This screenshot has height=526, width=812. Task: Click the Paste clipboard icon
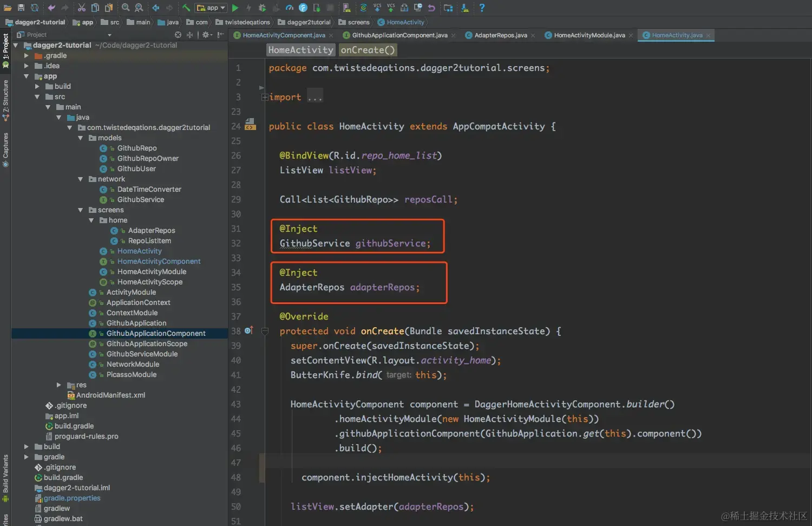[109, 8]
